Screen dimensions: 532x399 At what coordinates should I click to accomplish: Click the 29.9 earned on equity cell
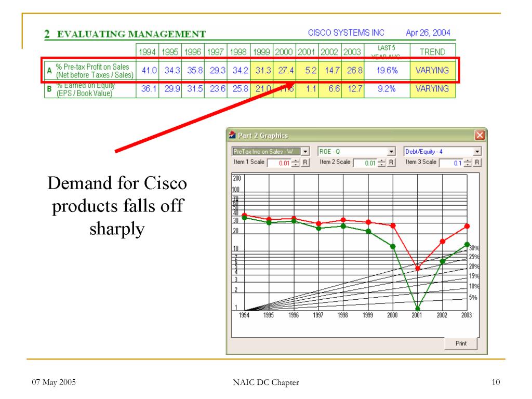point(170,89)
